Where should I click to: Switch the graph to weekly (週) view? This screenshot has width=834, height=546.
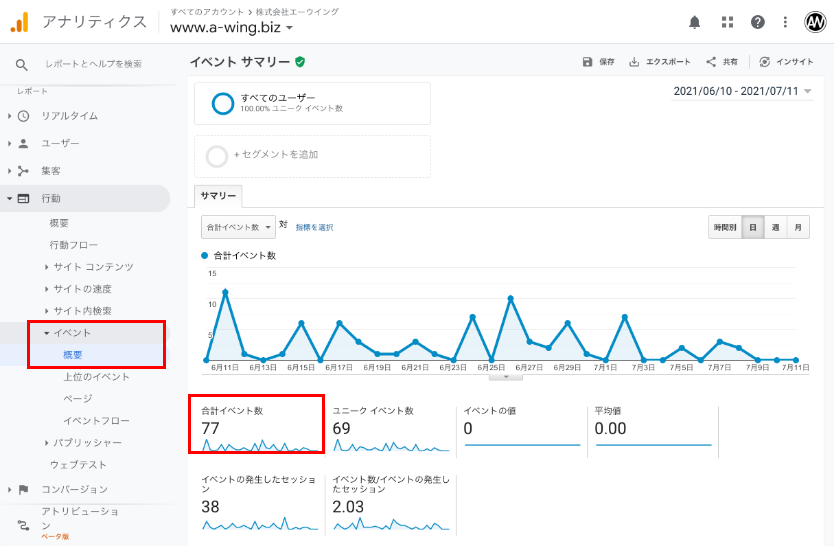[x=775, y=227]
